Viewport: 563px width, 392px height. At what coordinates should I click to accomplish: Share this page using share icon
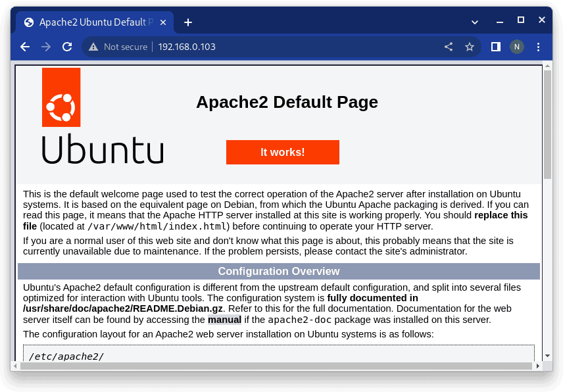[x=449, y=47]
